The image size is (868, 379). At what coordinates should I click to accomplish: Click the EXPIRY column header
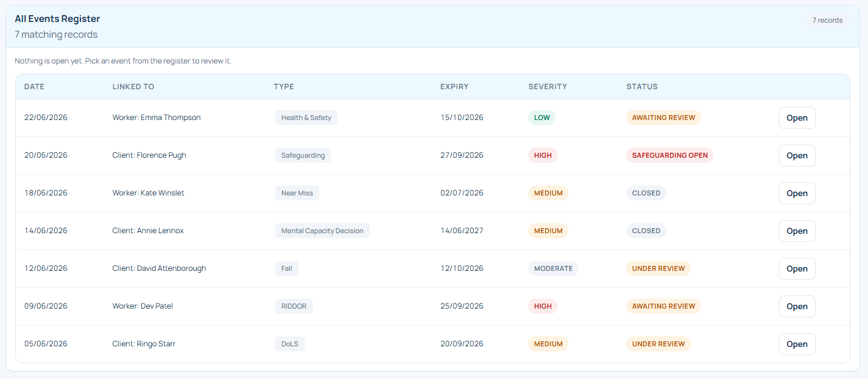pyautogui.click(x=454, y=87)
